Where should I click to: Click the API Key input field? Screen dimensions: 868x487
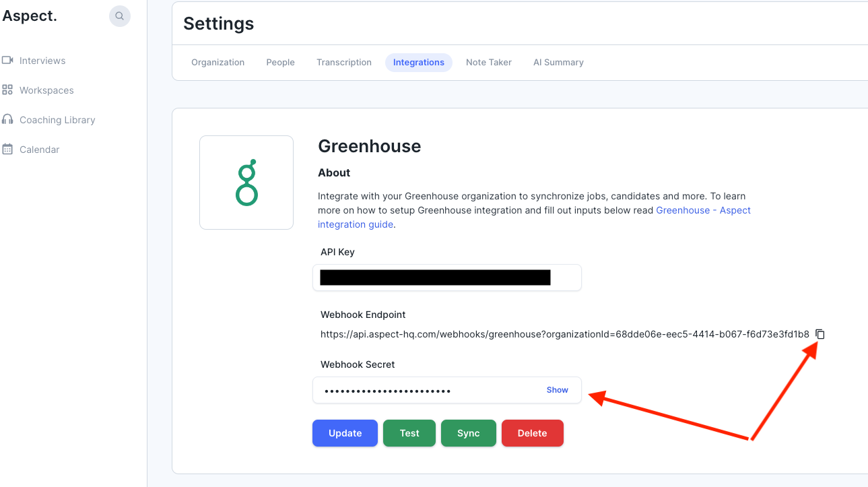(447, 278)
